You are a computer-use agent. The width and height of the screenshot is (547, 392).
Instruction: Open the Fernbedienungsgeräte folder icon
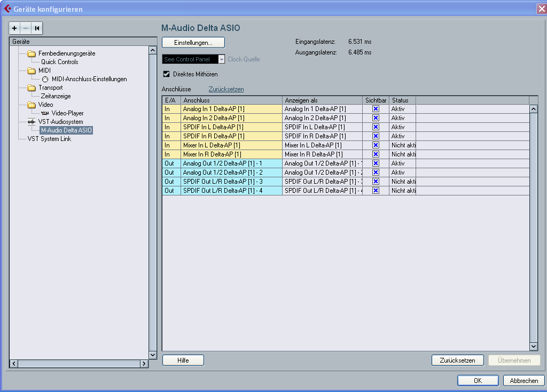pos(32,53)
